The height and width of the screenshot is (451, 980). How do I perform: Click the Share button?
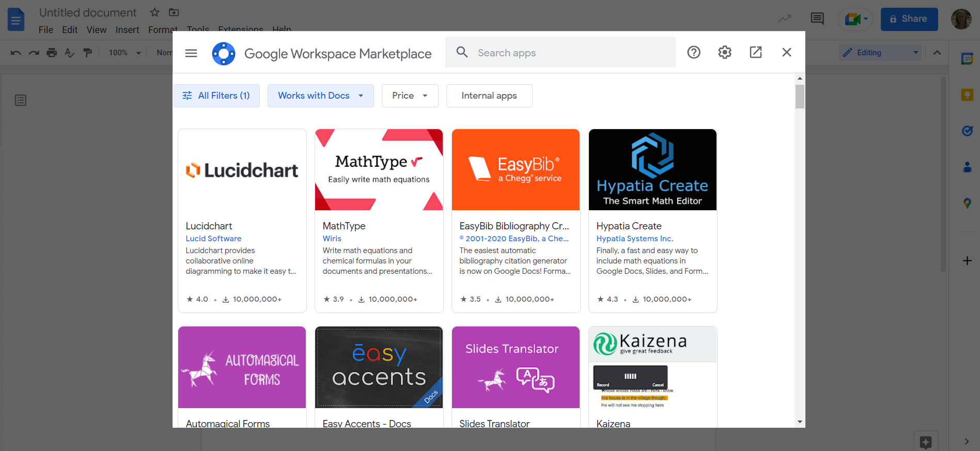click(909, 19)
